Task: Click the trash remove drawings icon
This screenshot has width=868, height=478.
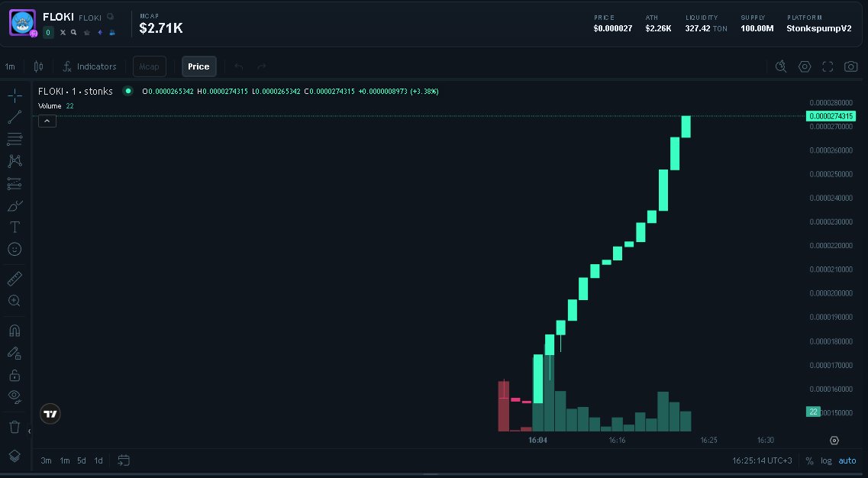Action: coord(15,427)
